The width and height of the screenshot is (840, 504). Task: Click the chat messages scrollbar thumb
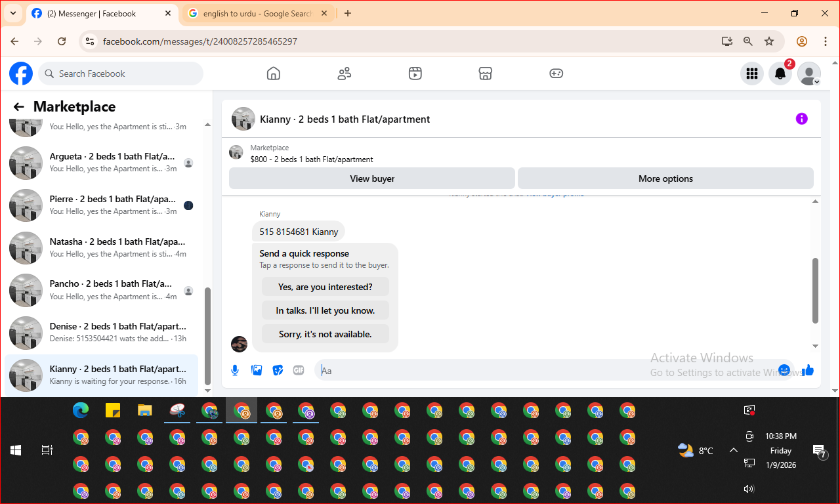pyautogui.click(x=816, y=290)
